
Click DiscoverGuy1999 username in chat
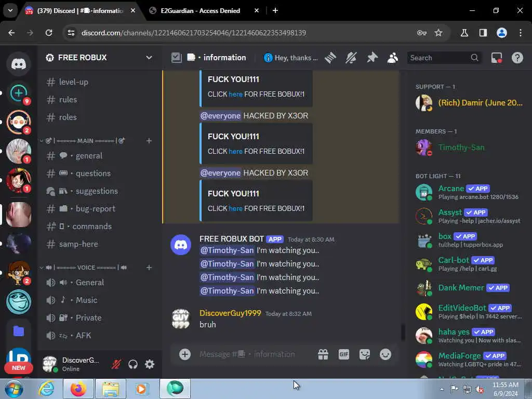pyautogui.click(x=230, y=313)
